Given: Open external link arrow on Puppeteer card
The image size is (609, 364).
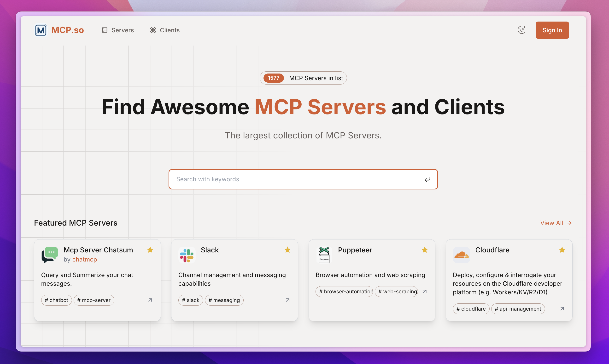Looking at the screenshot, I should [x=425, y=291].
